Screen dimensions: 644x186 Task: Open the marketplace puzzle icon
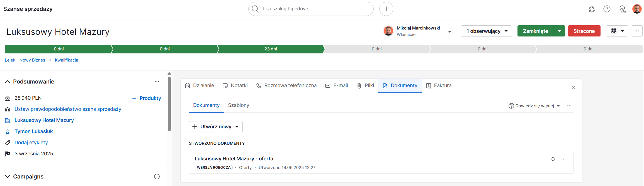(x=592, y=9)
